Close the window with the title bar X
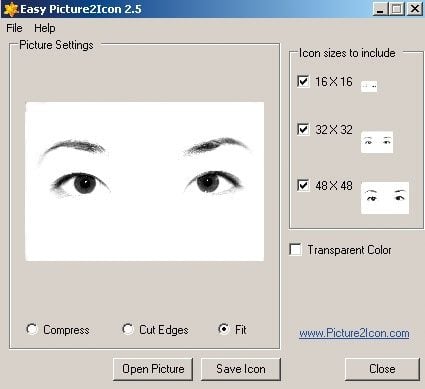 tap(415, 9)
